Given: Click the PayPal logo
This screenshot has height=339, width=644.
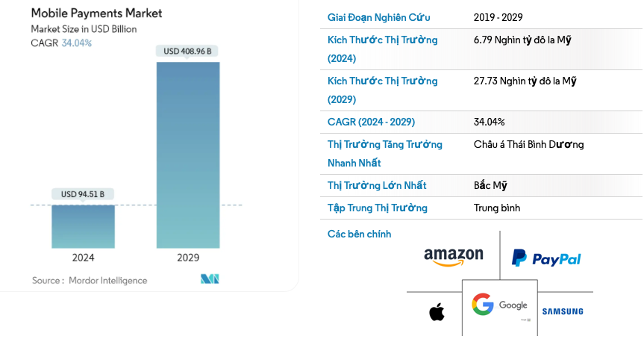Looking at the screenshot, I should 545,258.
